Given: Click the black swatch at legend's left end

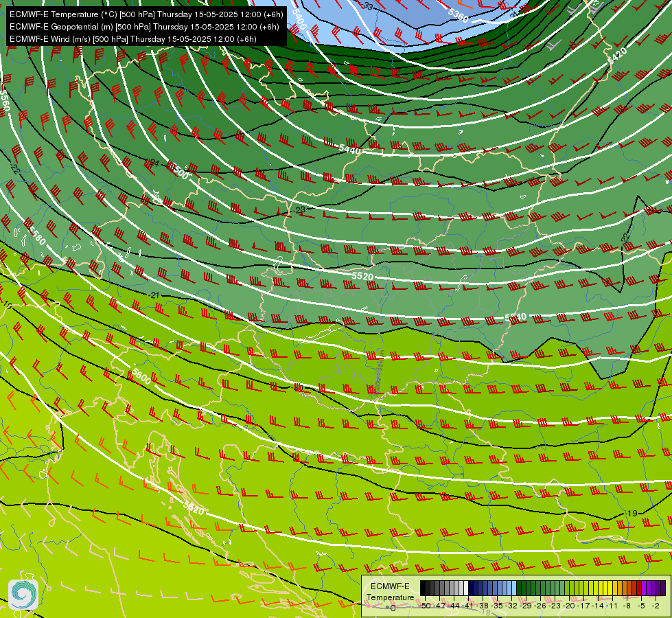Looking at the screenshot, I should pyautogui.click(x=423, y=588).
